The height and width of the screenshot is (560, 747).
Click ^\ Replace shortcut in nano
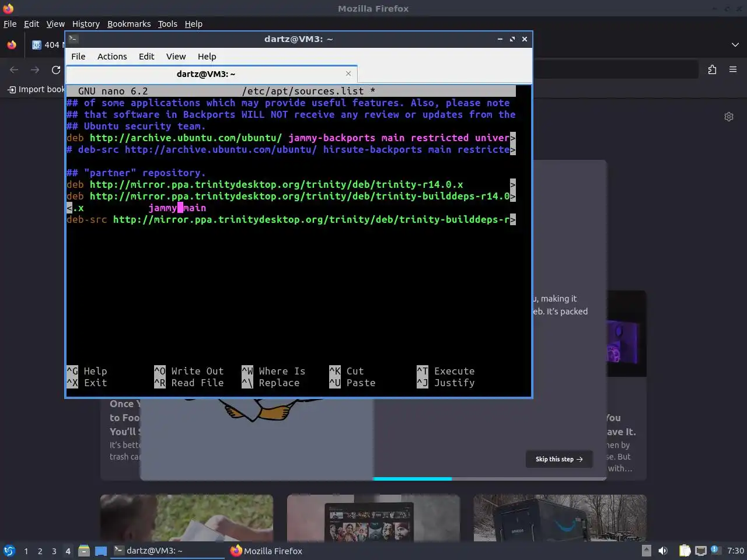(x=271, y=383)
